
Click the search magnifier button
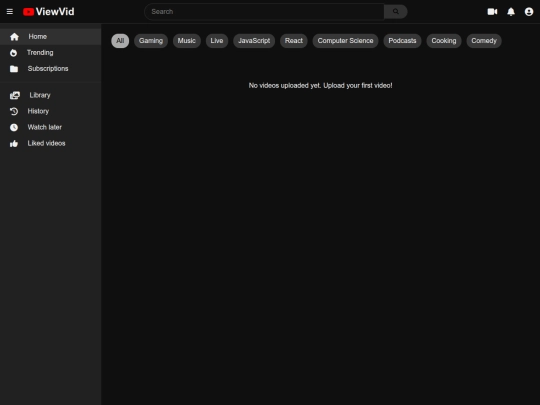click(396, 12)
